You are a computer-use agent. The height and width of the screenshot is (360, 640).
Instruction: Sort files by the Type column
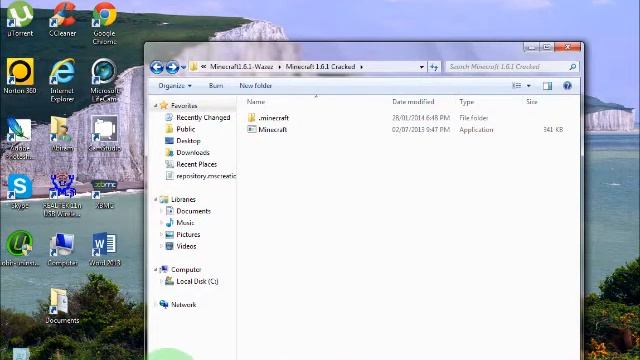tap(467, 102)
